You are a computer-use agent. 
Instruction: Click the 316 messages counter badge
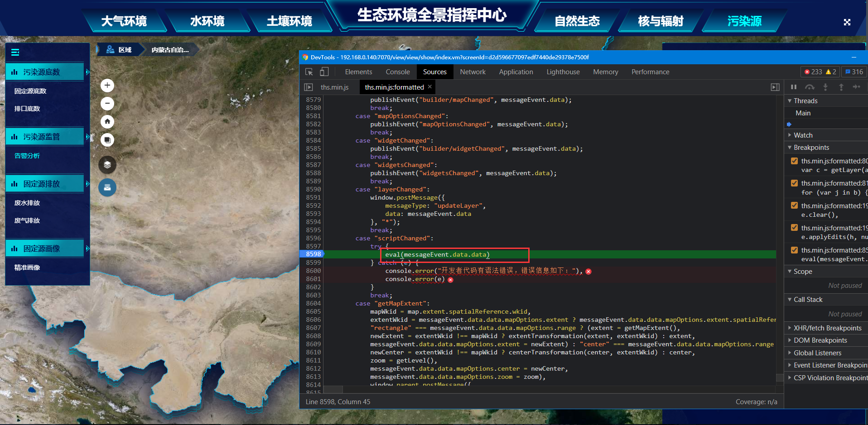click(854, 72)
